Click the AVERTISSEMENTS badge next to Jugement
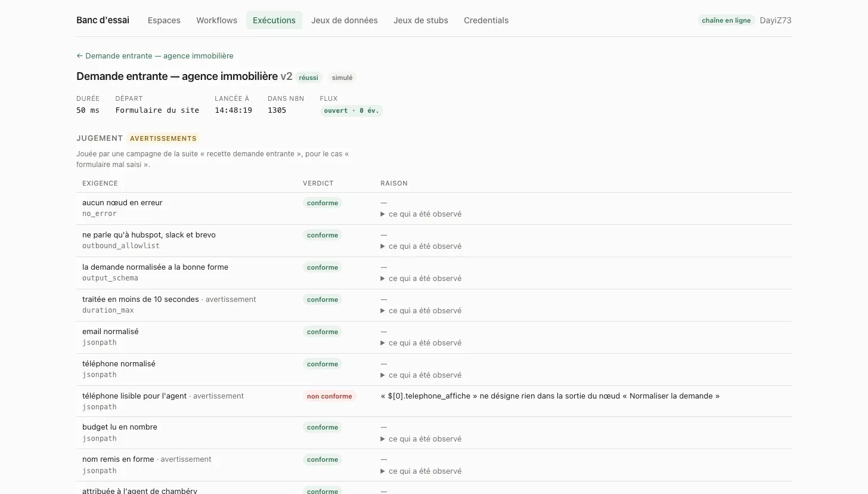The height and width of the screenshot is (494, 868). click(163, 138)
